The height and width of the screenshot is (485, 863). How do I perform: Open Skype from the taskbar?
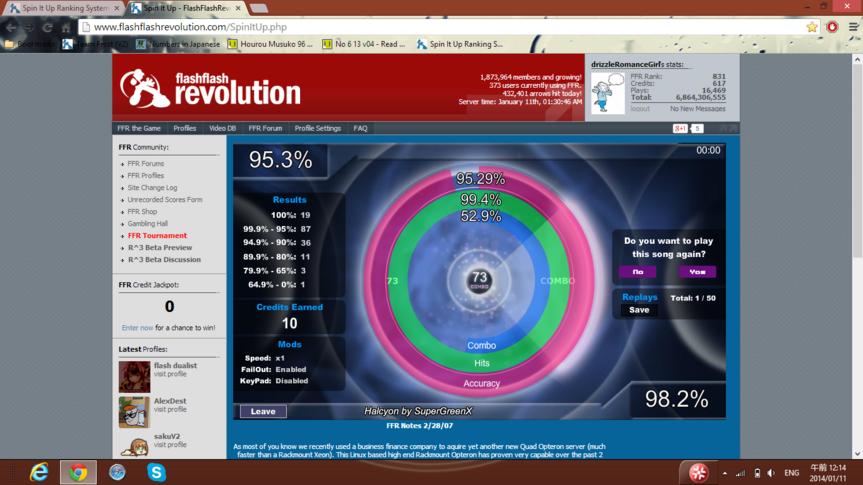pyautogui.click(x=156, y=472)
